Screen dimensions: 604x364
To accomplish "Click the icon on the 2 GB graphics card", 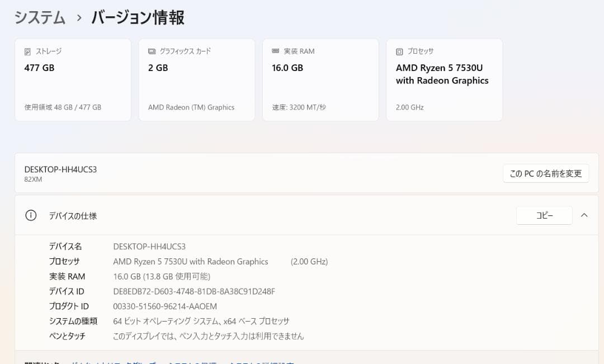I will point(151,51).
